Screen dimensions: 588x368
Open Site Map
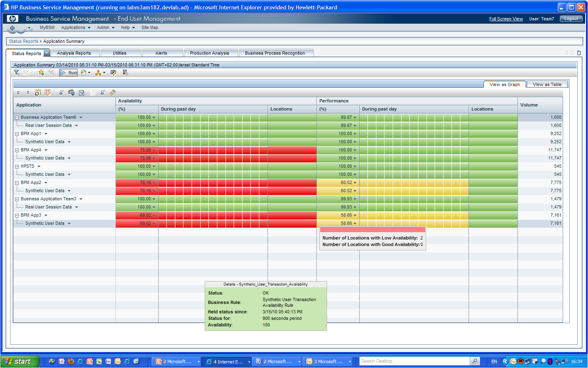point(150,28)
